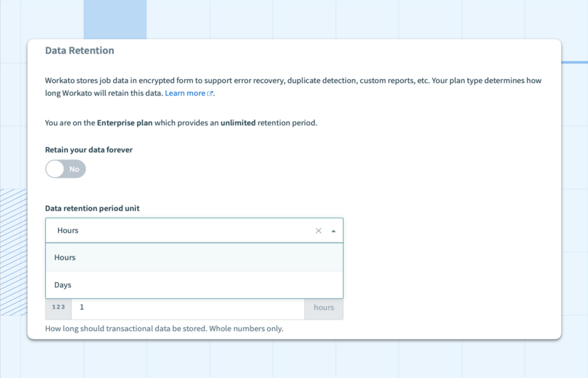
Task: Click the selected Hours value in the dropdown field
Action: (68, 230)
